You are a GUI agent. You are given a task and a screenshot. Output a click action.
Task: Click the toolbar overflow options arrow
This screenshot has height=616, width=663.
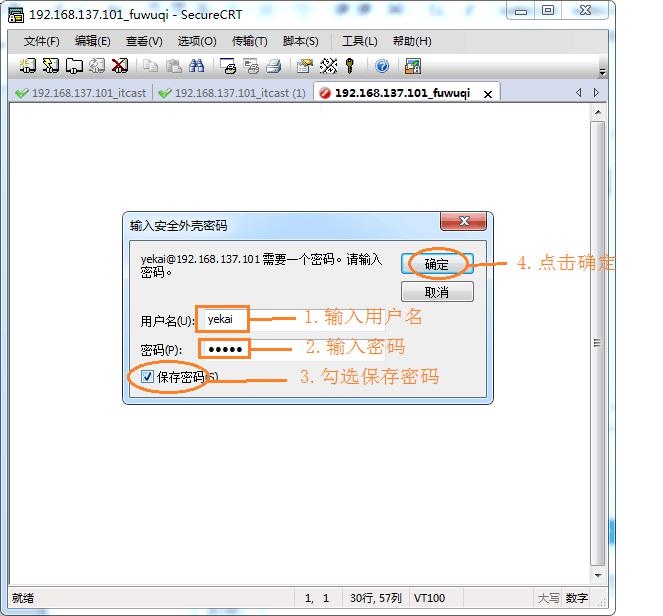click(x=602, y=73)
